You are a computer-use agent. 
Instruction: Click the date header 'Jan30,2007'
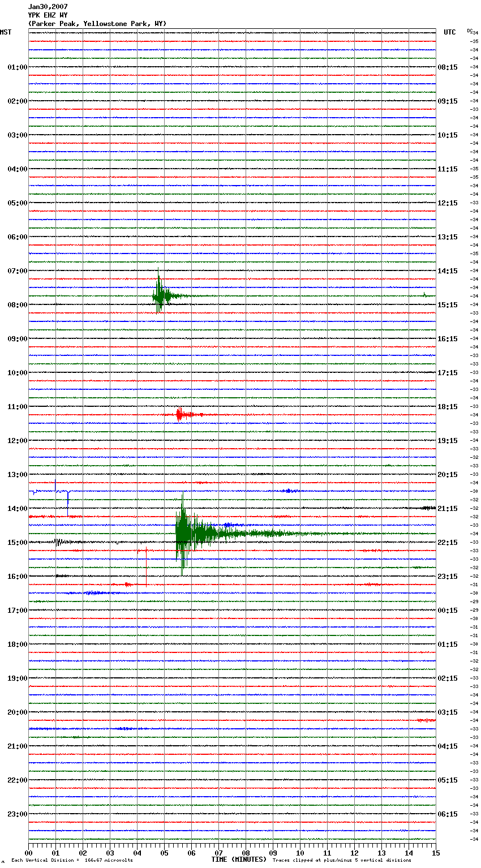pyautogui.click(x=48, y=7)
